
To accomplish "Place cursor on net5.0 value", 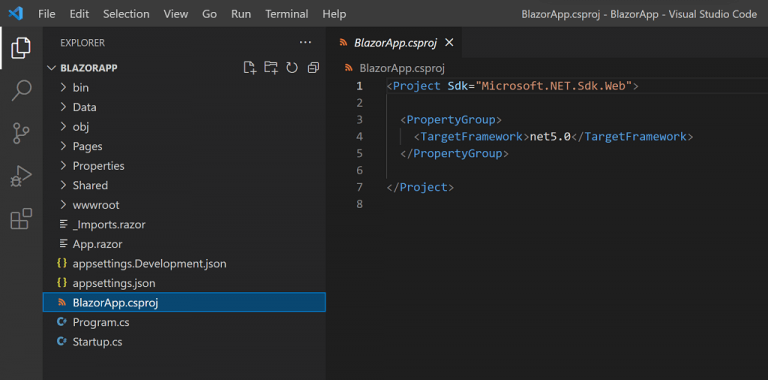I will tap(550, 137).
